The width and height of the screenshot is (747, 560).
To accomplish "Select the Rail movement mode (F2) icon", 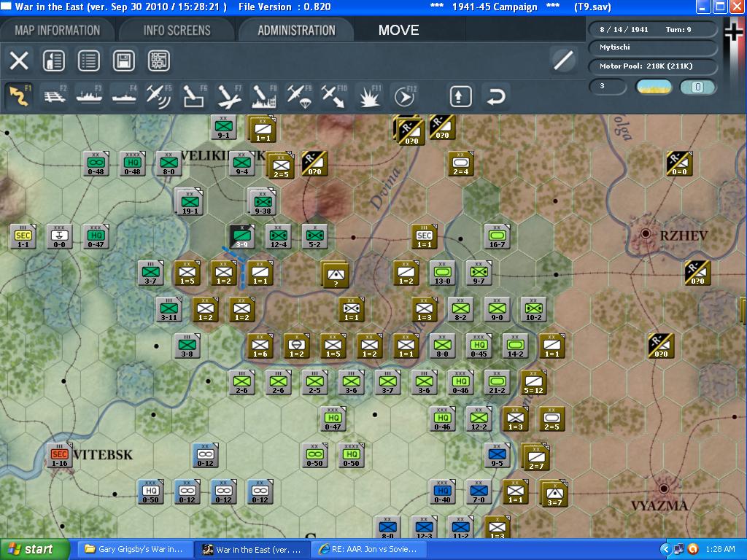I will [x=54, y=96].
